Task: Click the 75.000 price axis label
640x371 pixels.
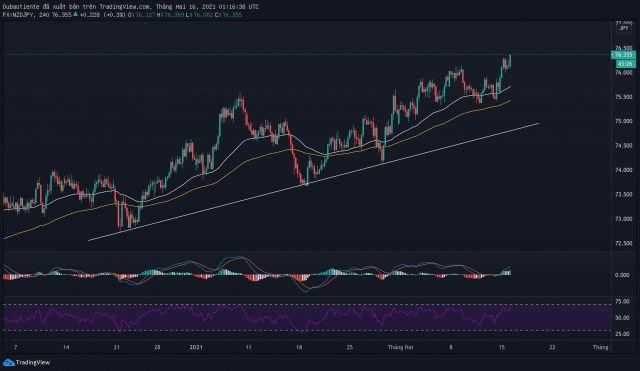Action: (x=623, y=121)
